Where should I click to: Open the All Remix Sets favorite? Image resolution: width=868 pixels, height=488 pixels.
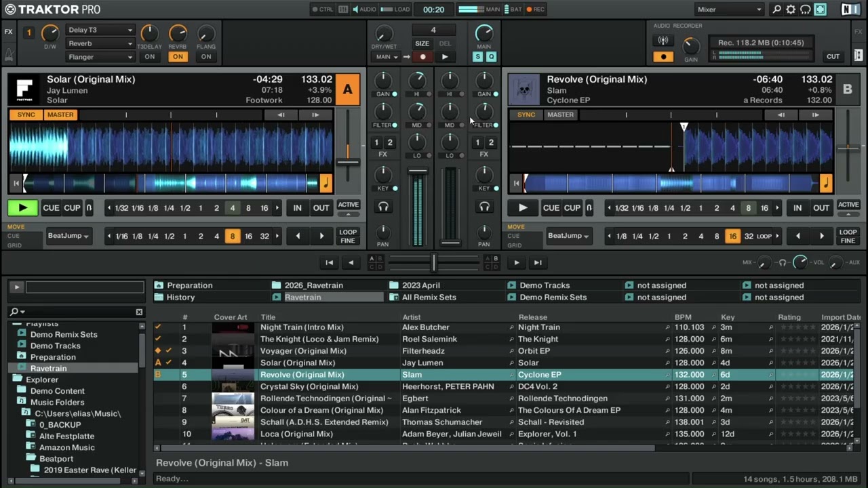coord(429,297)
